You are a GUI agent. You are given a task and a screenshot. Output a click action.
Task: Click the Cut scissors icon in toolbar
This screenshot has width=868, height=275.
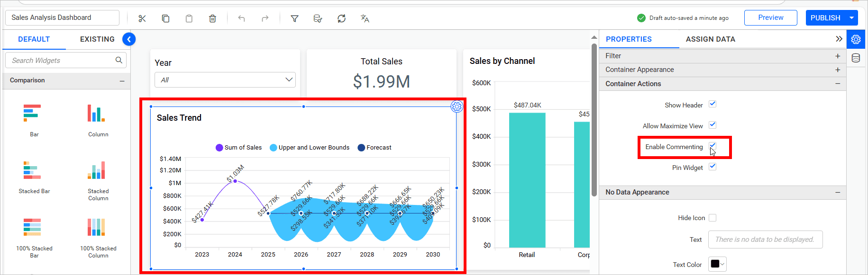(x=142, y=18)
